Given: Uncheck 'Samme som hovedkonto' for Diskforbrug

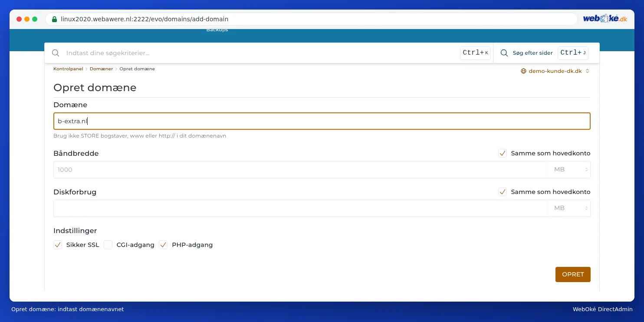Looking at the screenshot, I should point(503,192).
